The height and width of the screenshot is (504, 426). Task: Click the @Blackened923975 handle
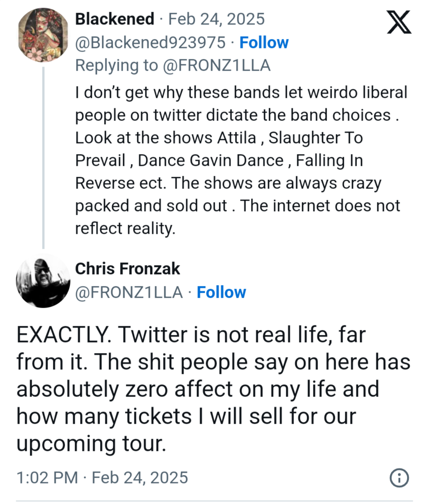coord(150,42)
